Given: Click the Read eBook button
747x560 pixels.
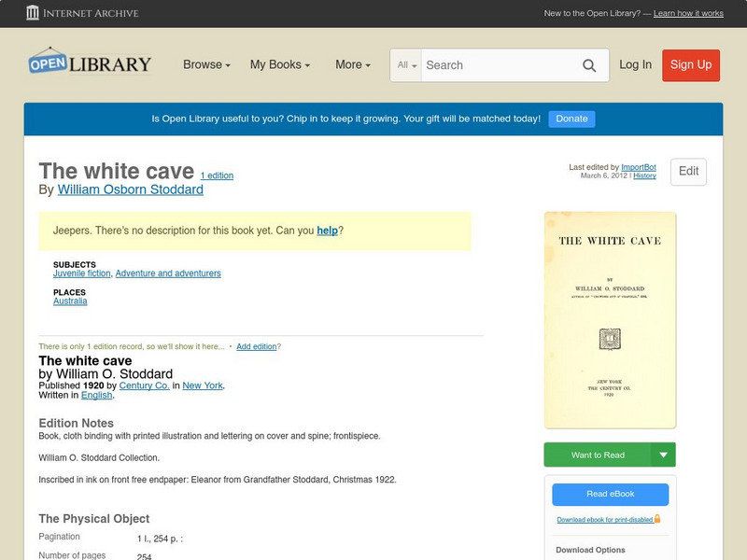Looking at the screenshot, I should [611, 495].
